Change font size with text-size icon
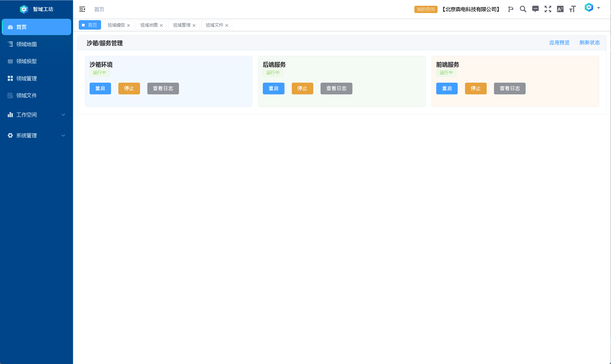 coord(573,9)
